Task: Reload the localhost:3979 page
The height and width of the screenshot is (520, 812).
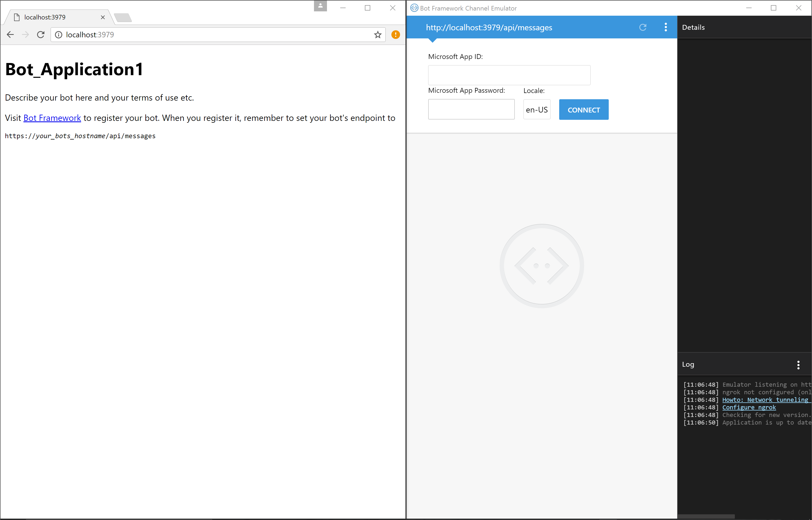Action: [x=41, y=34]
